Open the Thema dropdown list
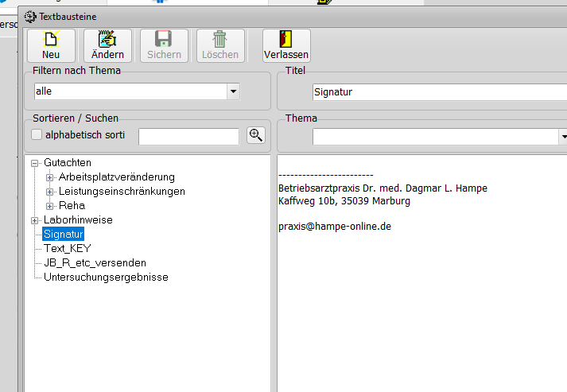This screenshot has width=567, height=392. pyautogui.click(x=563, y=137)
